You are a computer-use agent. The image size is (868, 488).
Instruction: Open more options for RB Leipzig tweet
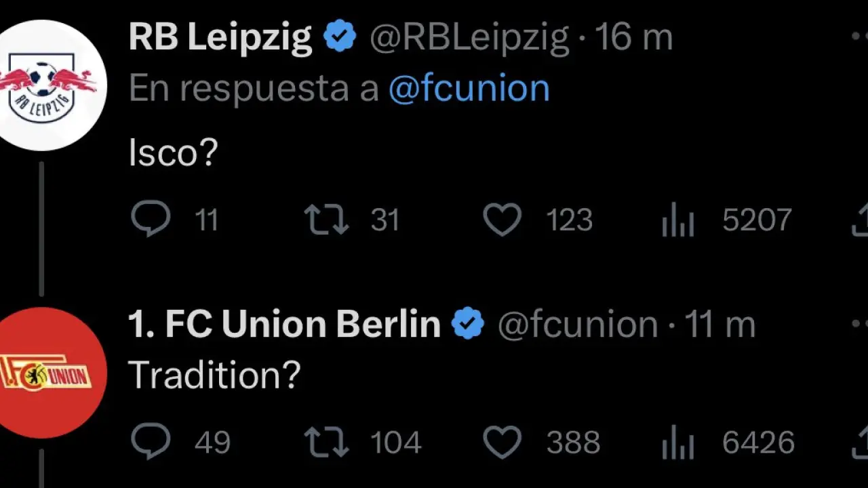(859, 37)
